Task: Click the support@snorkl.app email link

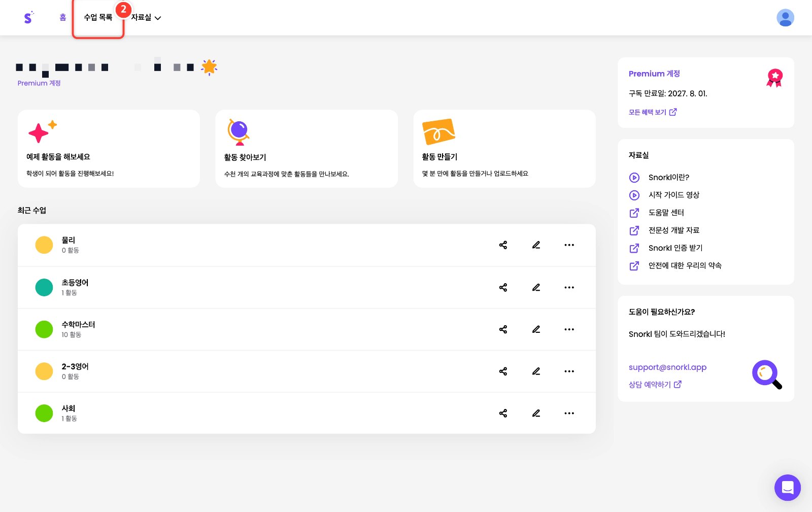Action: pyautogui.click(x=667, y=367)
